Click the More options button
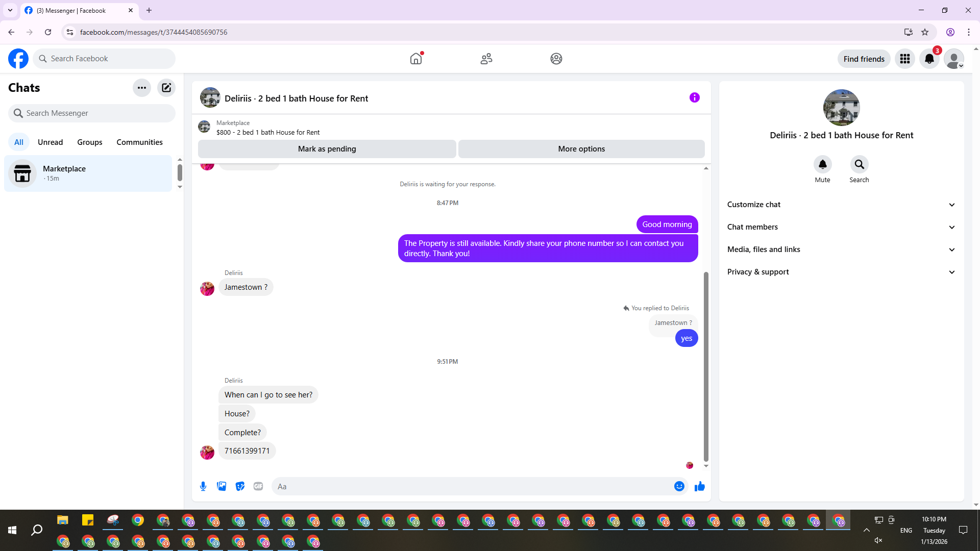The width and height of the screenshot is (980, 551). [x=581, y=149]
